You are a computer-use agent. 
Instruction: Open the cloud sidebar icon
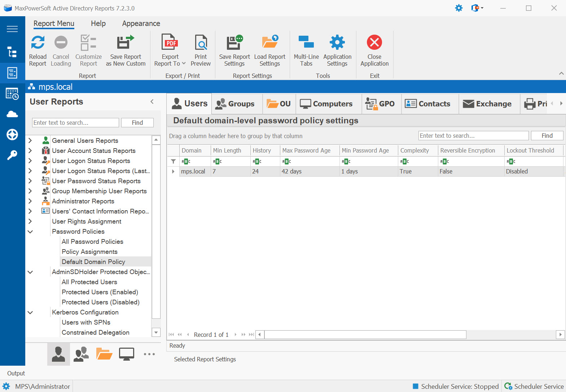point(12,114)
